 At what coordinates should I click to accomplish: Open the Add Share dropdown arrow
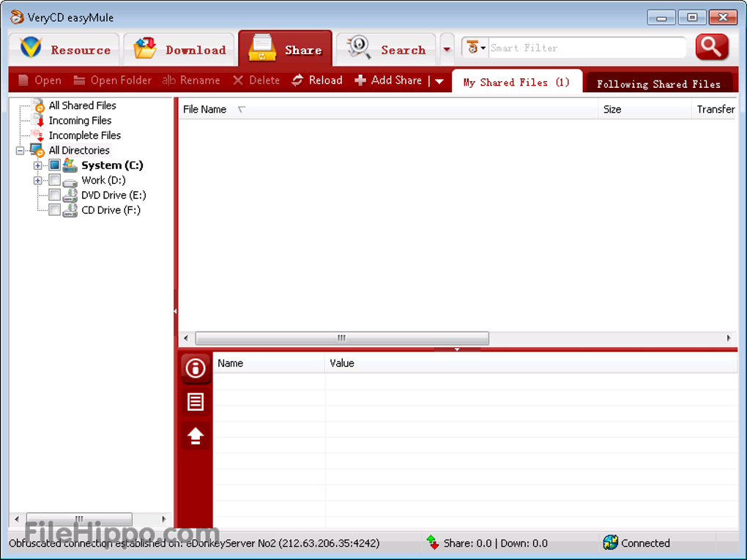coord(439,81)
